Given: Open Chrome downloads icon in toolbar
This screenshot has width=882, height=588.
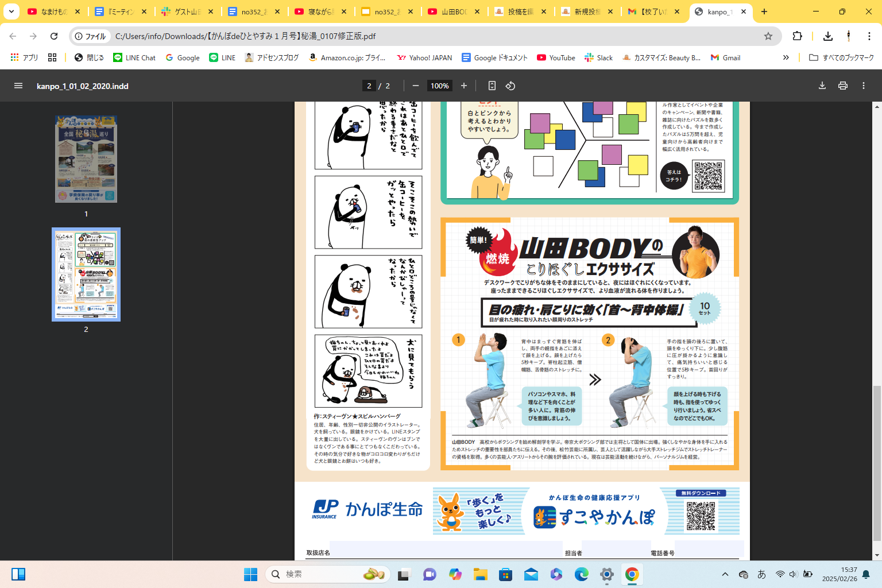Looking at the screenshot, I should pyautogui.click(x=828, y=36).
